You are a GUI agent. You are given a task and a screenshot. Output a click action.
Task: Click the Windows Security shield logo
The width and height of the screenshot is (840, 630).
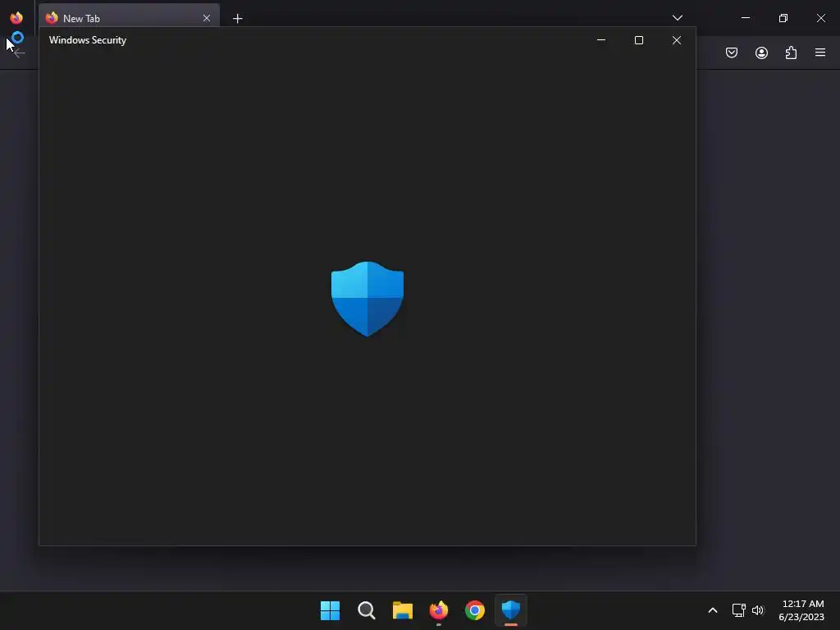[367, 299]
